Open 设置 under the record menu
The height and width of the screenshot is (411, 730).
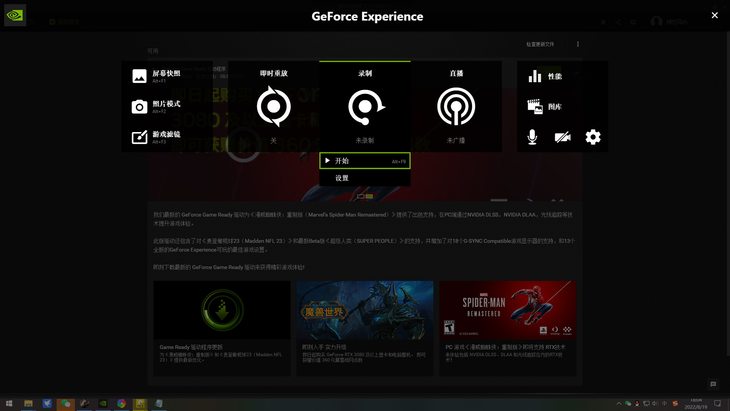[365, 178]
